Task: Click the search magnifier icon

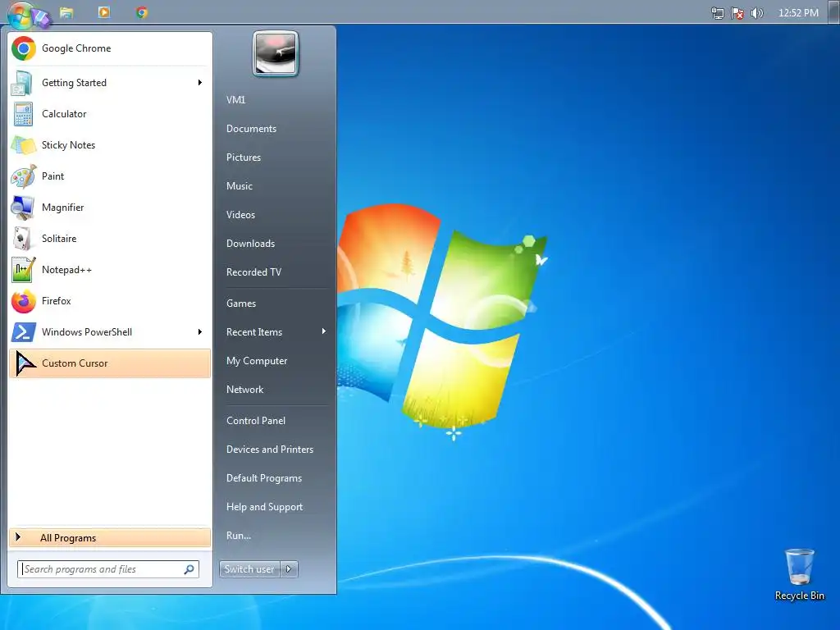Action: coord(189,569)
